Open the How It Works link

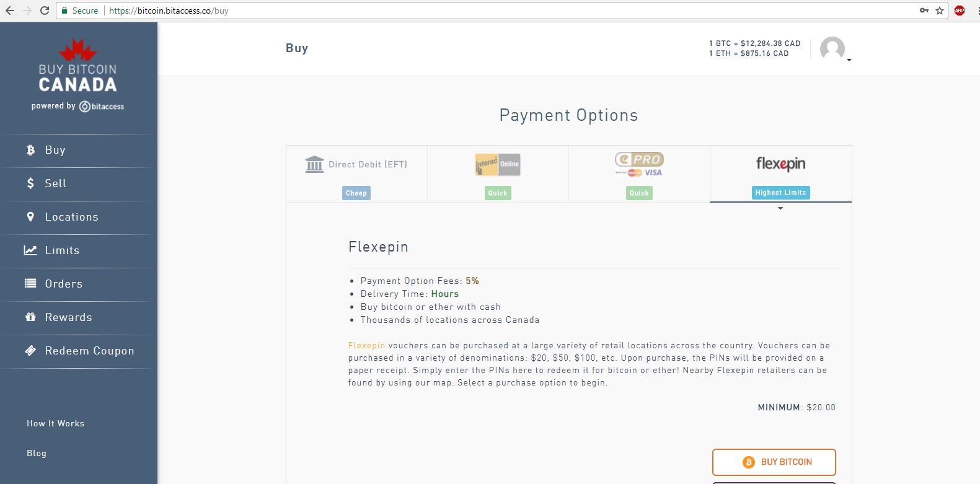pyautogui.click(x=55, y=423)
